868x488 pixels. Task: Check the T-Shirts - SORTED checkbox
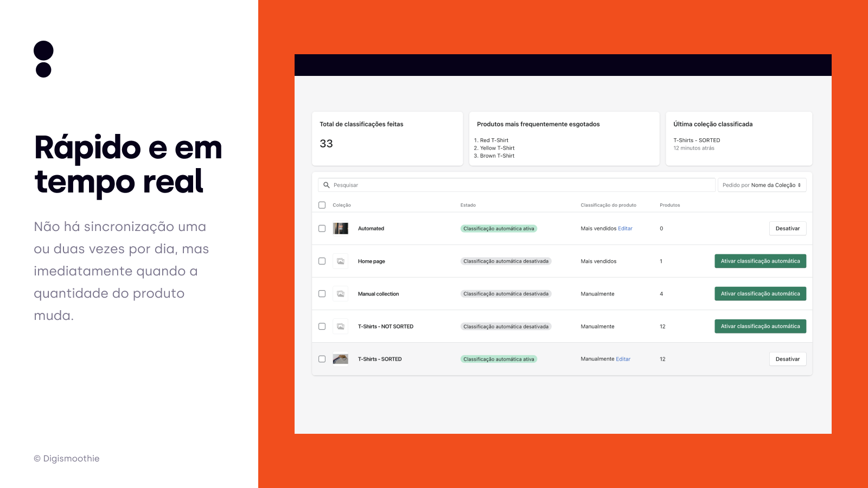point(322,359)
